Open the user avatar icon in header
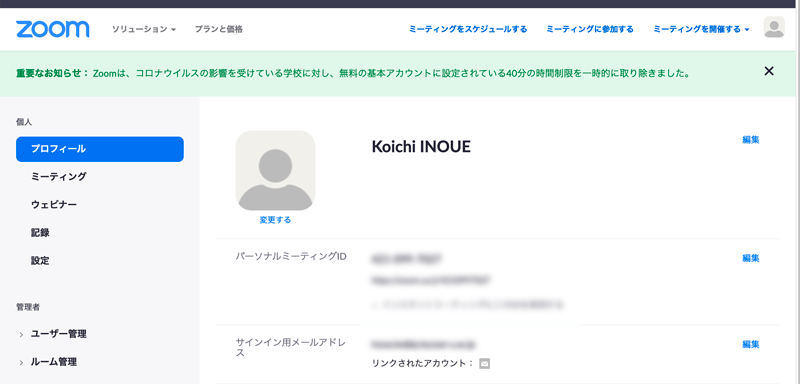The image size is (800, 384). coord(774,27)
